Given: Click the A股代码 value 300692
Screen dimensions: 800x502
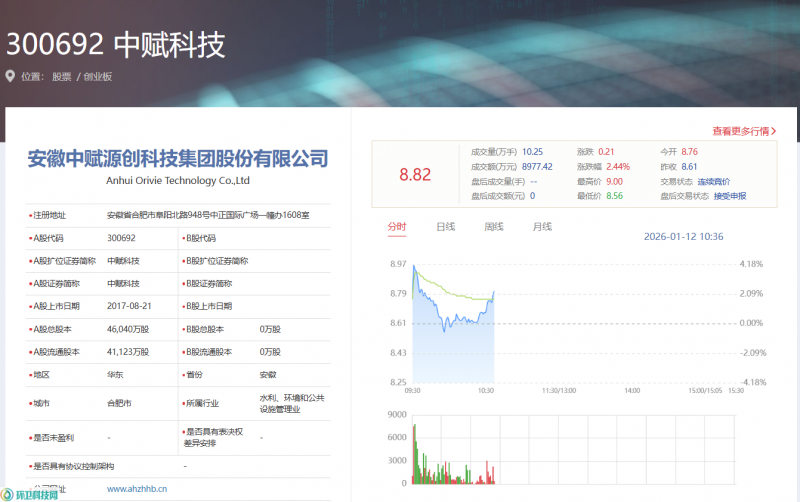Looking at the screenshot, I should coord(121,238).
